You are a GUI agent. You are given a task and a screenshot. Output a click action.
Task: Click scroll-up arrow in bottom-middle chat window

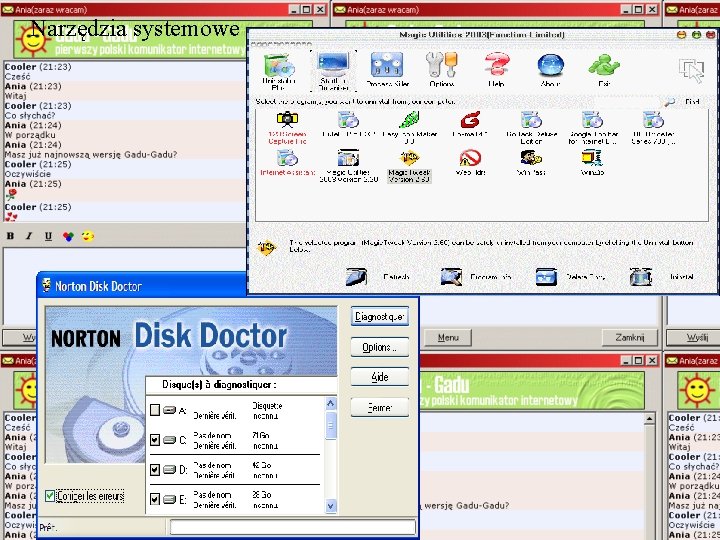click(649, 418)
